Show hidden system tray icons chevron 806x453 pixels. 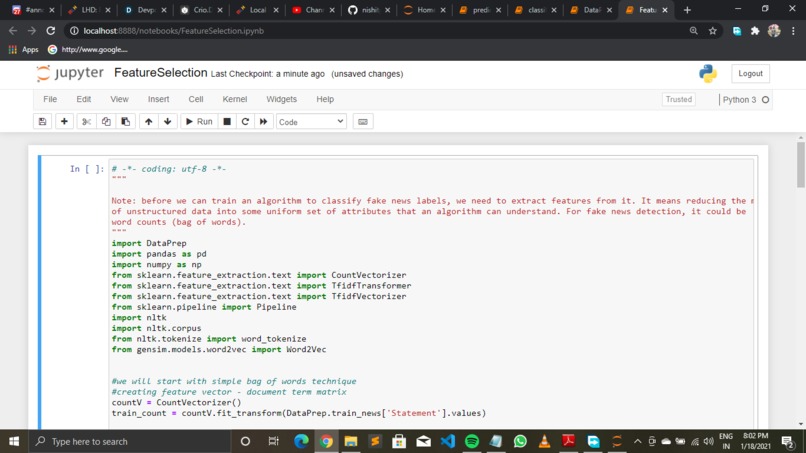click(x=637, y=441)
